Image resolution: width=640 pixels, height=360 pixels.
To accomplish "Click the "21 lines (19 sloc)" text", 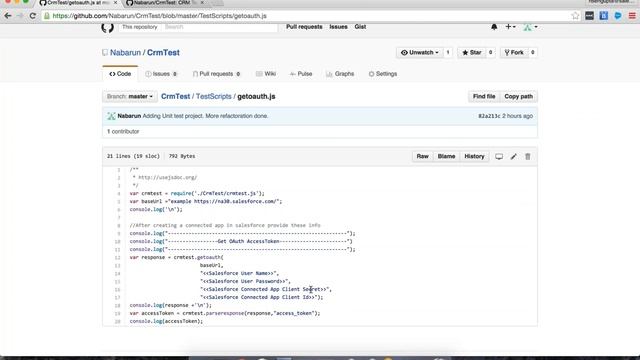I will 133,156.
